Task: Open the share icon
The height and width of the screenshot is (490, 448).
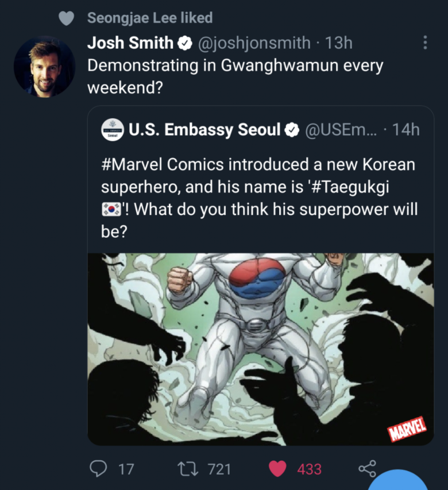Action: pyautogui.click(x=368, y=469)
